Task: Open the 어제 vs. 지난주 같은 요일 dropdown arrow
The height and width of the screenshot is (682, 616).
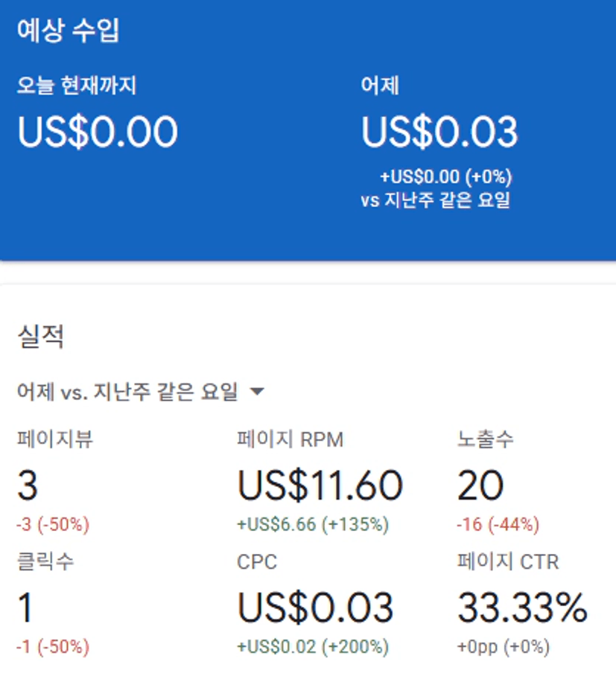Action: click(x=258, y=392)
